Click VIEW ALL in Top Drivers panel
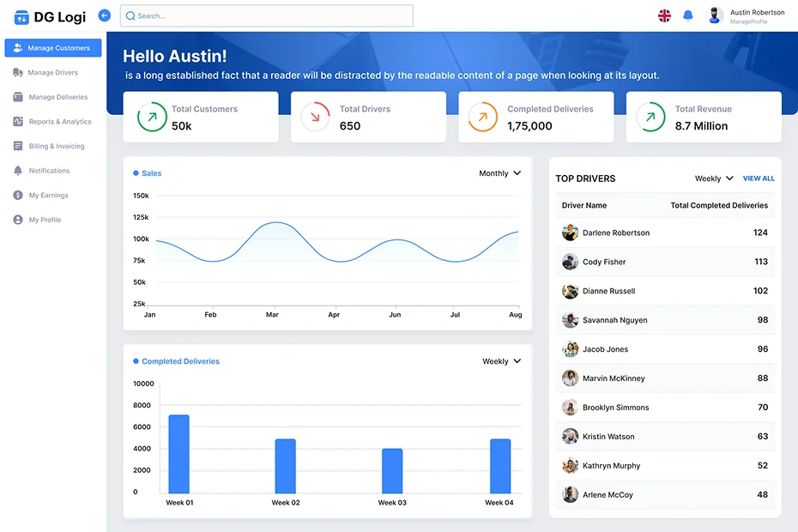 click(759, 178)
